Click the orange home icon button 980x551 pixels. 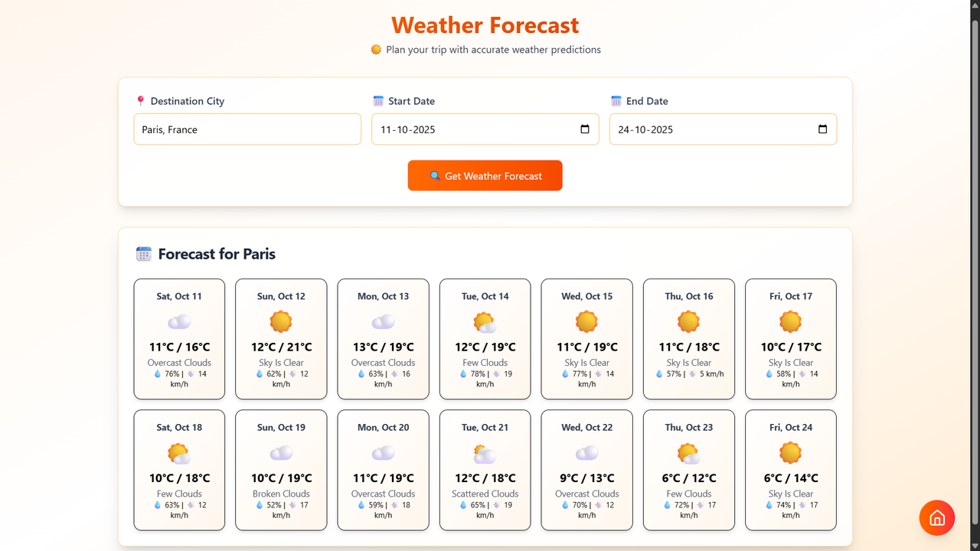pyautogui.click(x=937, y=518)
